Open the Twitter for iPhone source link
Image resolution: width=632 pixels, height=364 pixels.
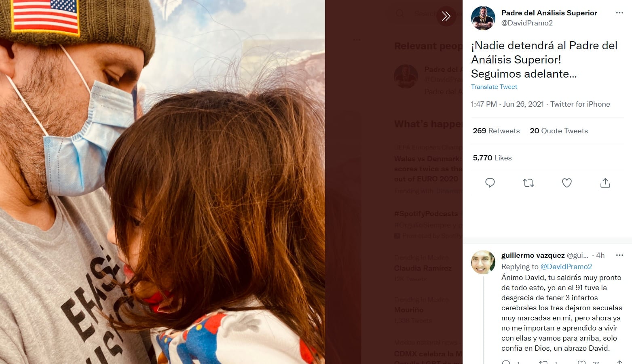tap(580, 104)
